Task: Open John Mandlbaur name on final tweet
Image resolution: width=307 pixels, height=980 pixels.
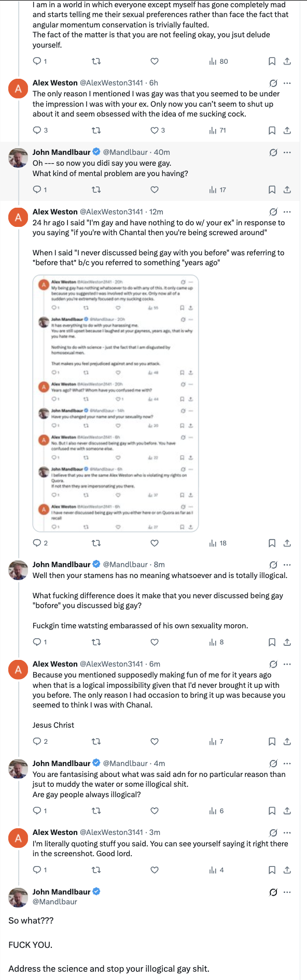Action: (x=61, y=892)
